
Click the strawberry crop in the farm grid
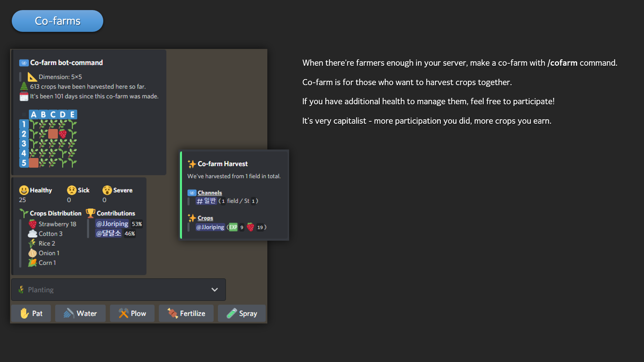point(63,134)
